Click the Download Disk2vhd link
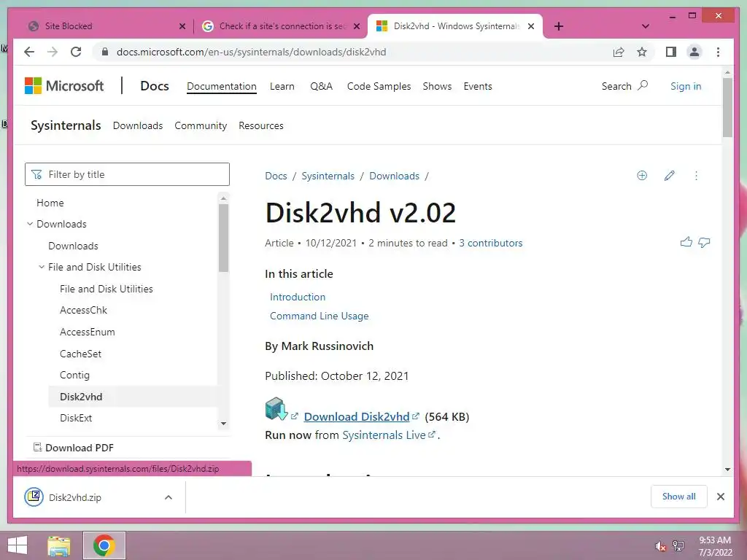Screen dimensions: 747x560 click(x=356, y=416)
